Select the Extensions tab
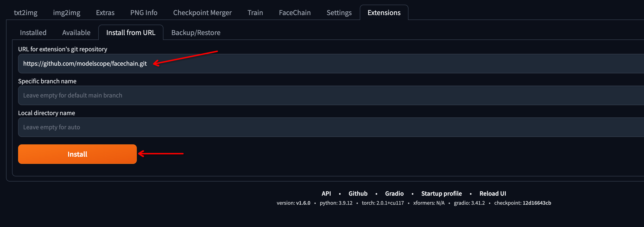The height and width of the screenshot is (227, 644). 384,13
